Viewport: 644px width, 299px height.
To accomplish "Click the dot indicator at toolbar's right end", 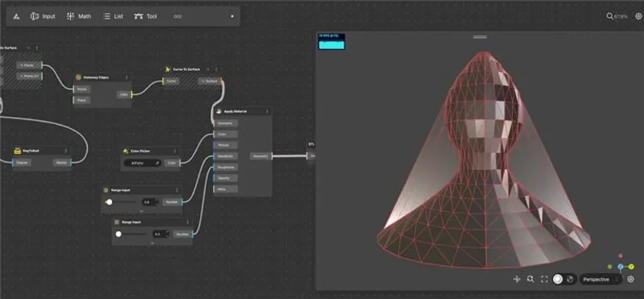I will 232,16.
